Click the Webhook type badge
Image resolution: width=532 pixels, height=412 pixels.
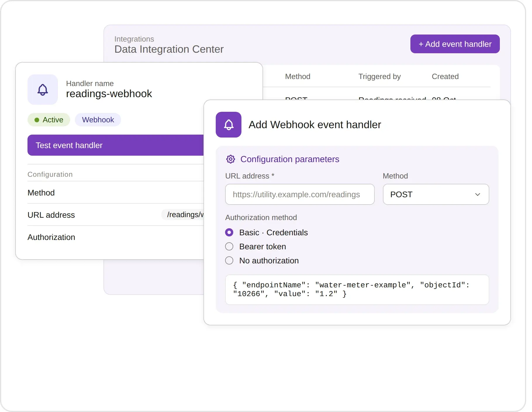tap(98, 120)
